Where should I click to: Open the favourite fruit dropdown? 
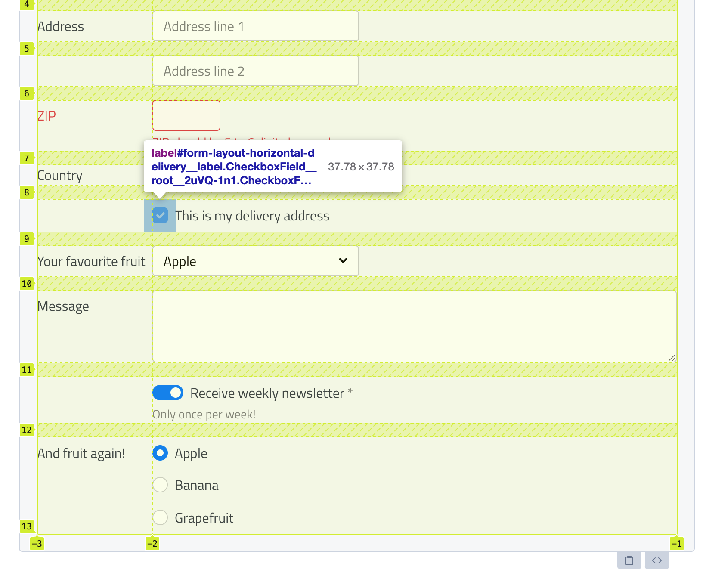click(256, 261)
